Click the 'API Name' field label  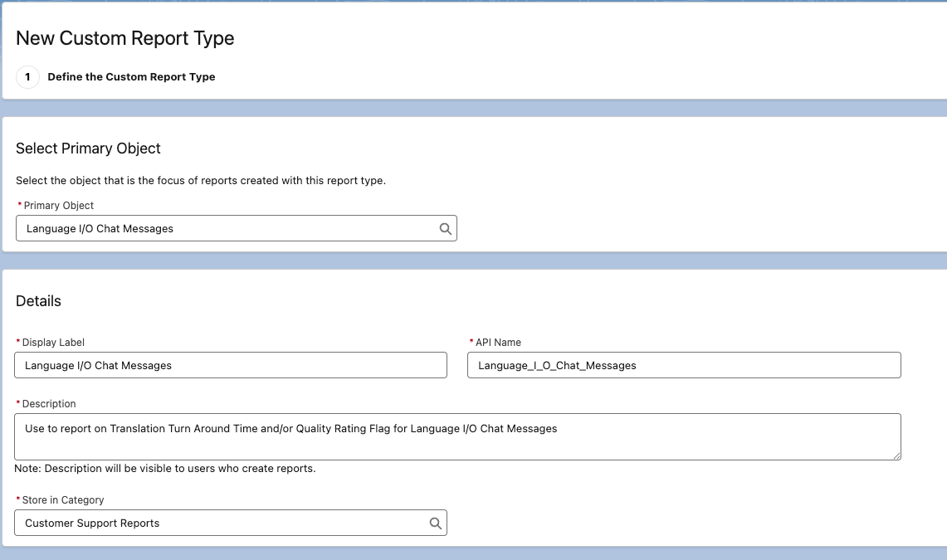[498, 342]
